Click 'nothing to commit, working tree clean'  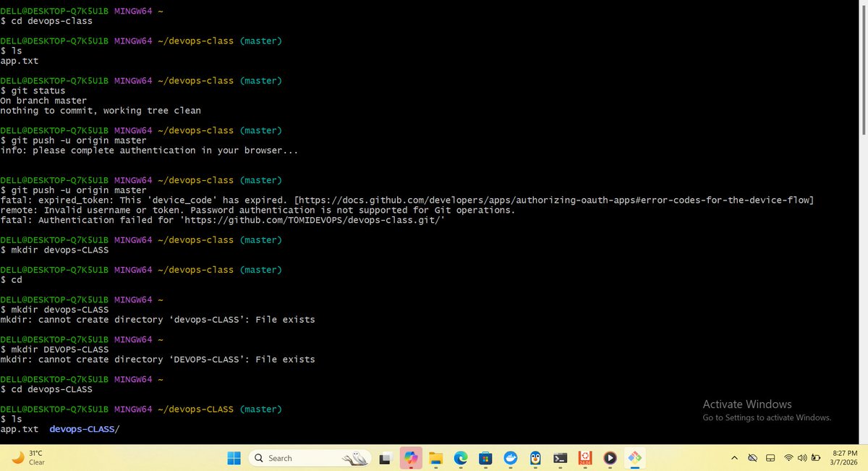[x=101, y=111]
